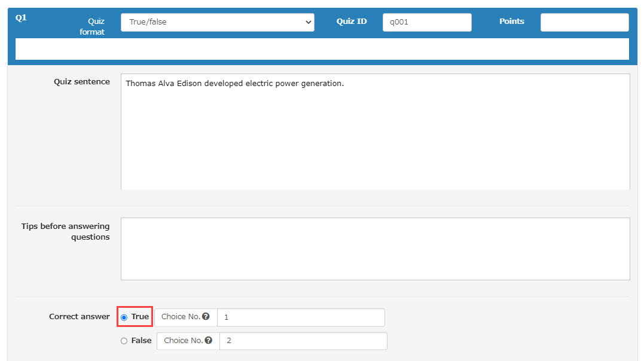Select the True radio button
The height and width of the screenshot is (361, 644).
point(124,317)
